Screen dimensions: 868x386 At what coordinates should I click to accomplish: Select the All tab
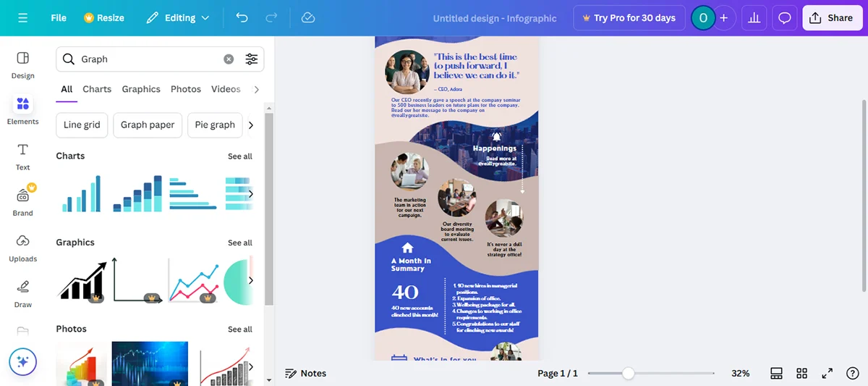click(67, 89)
